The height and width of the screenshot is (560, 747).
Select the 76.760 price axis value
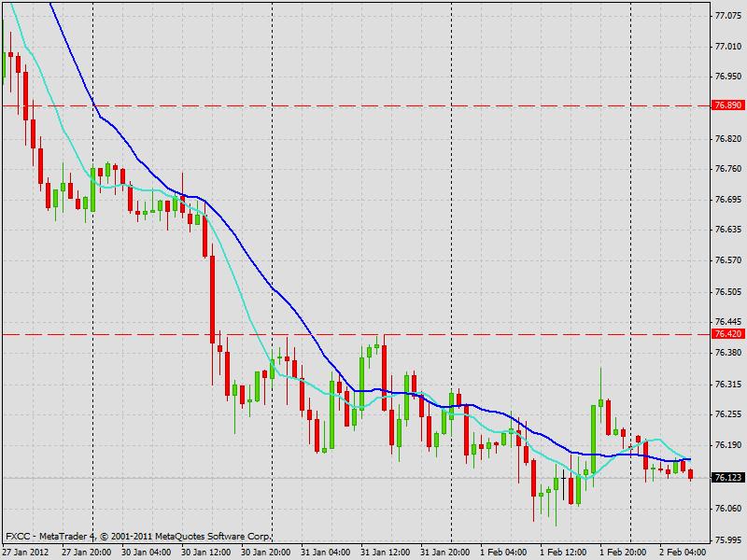click(728, 169)
